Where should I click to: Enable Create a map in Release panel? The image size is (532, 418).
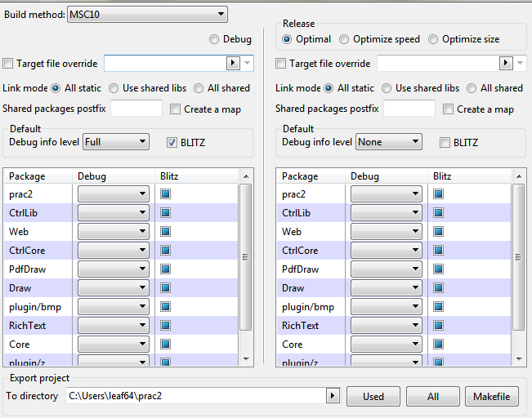448,109
